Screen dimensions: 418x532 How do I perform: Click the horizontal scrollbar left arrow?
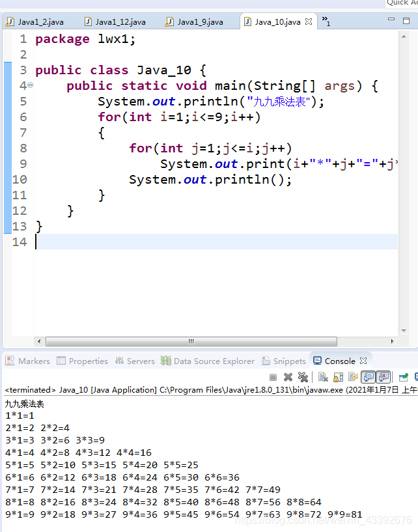[x=39, y=341]
